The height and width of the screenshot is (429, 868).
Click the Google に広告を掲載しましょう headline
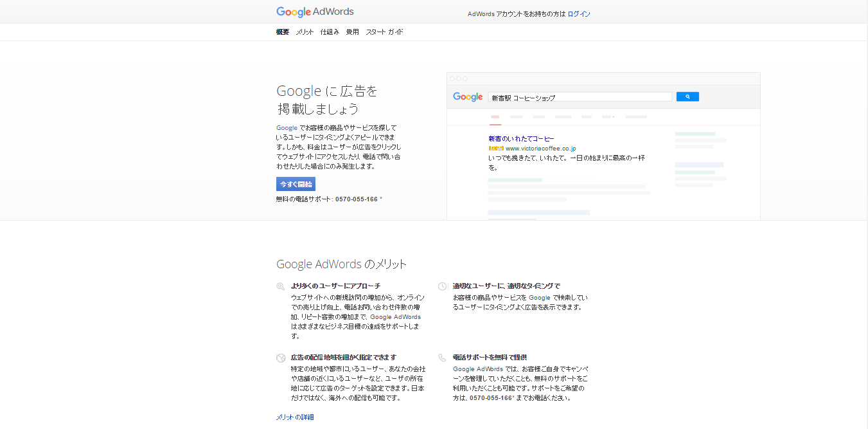click(327, 100)
